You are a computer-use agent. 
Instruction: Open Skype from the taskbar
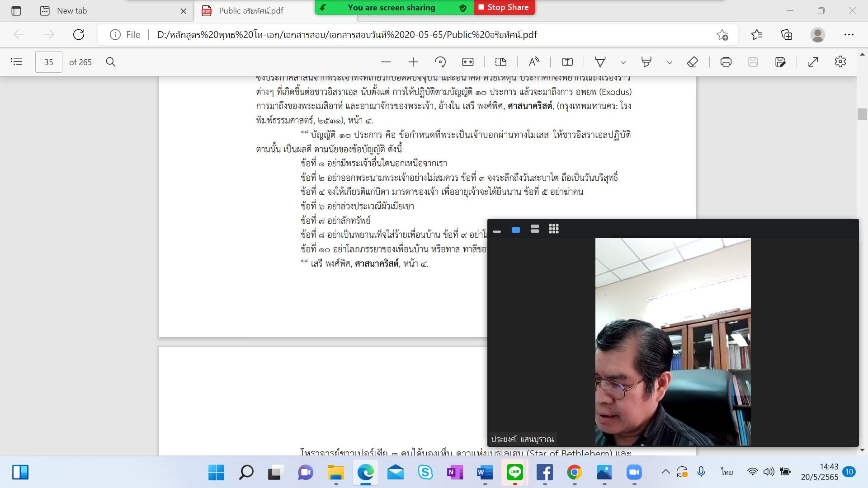425,473
